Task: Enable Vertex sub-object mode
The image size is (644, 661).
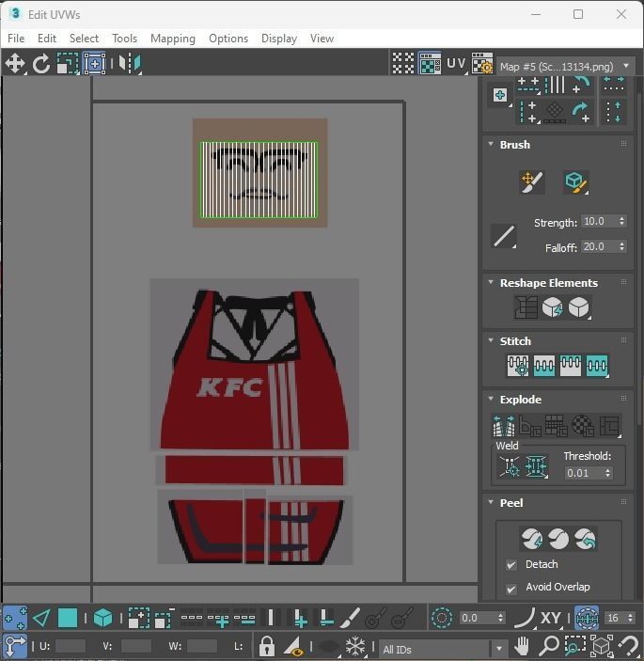Action: [15, 619]
